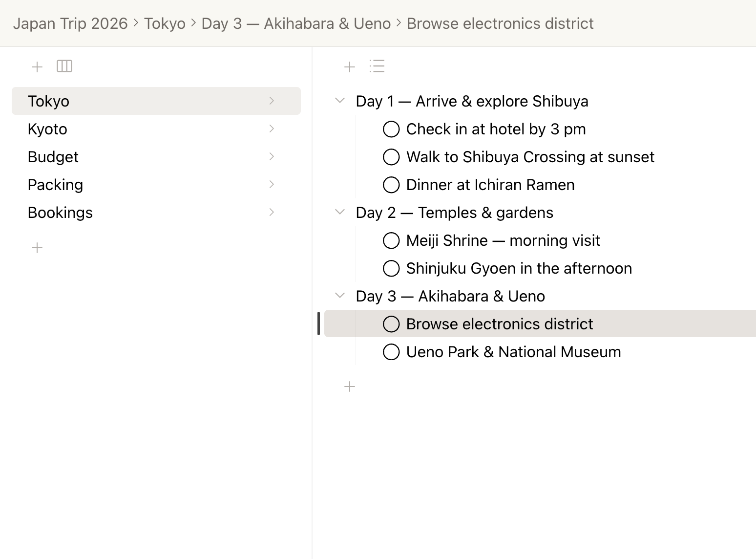Click the list view icon in right pane
The width and height of the screenshot is (756, 559).
tap(377, 66)
